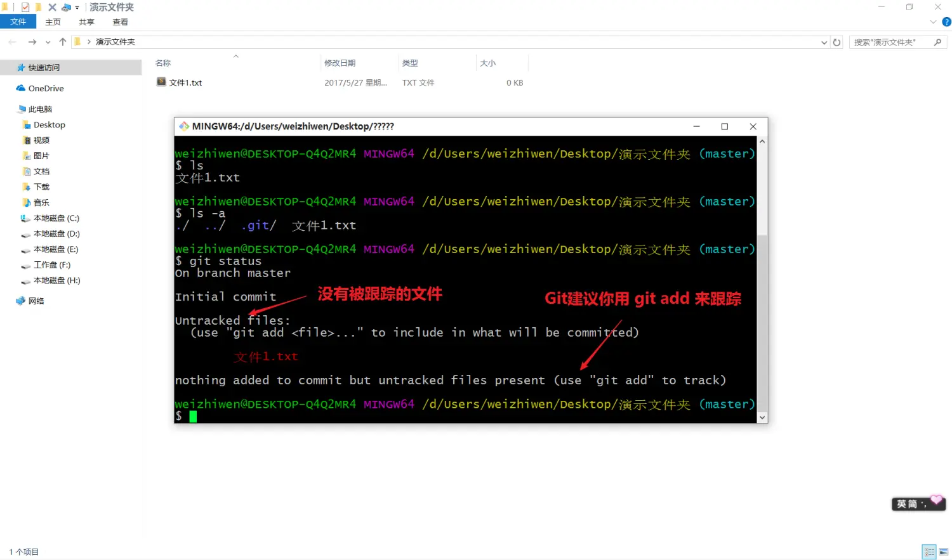Screen dimensions: 952x560
Task: Click the 1 个项目 status bar text
Action: tap(24, 552)
